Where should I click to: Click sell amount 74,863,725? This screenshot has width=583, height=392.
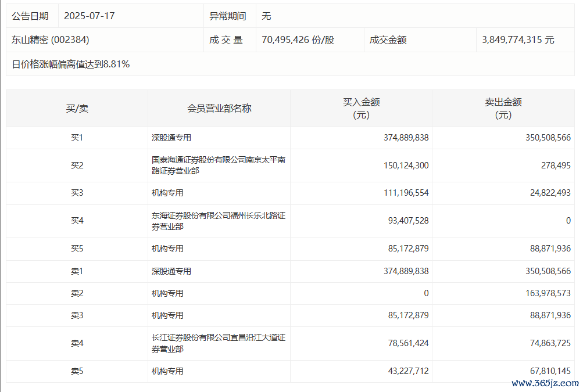[x=550, y=343]
